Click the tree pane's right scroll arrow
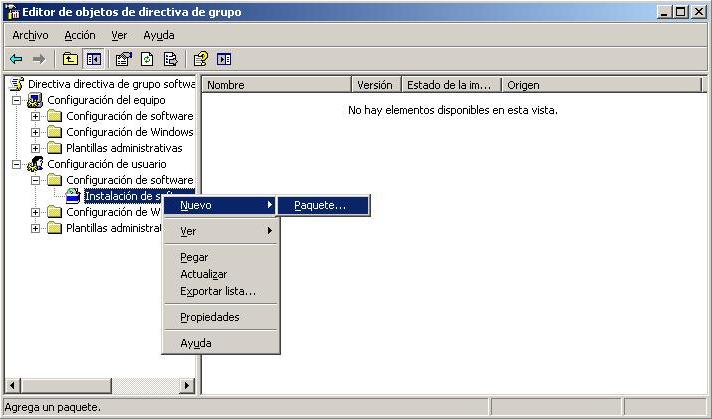Screen dimensions: 712x419 pos(187,385)
